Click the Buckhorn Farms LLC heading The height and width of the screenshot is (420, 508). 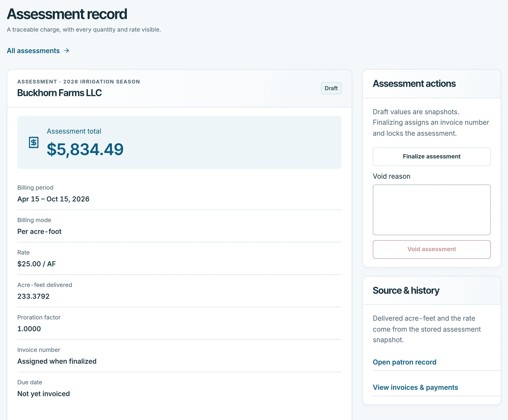coord(59,93)
